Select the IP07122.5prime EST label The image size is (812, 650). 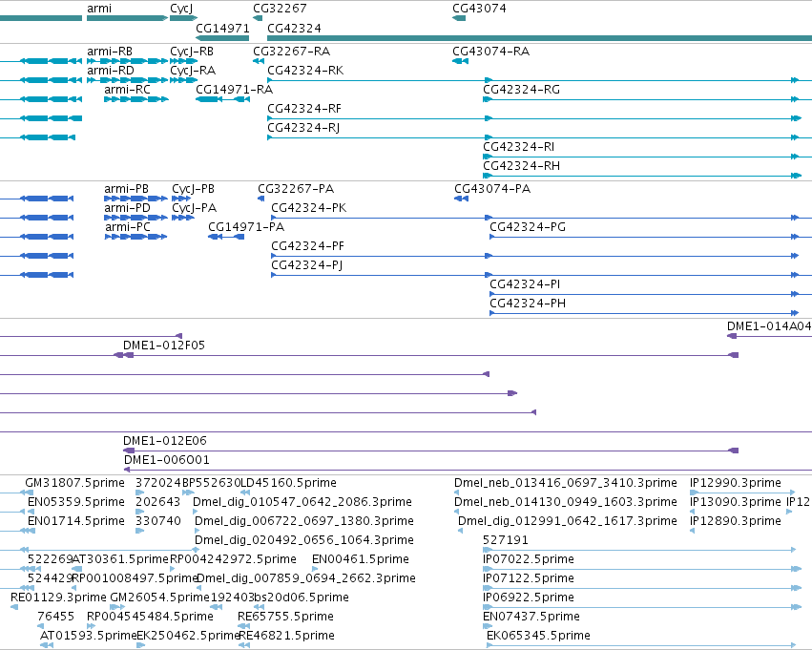point(529,579)
